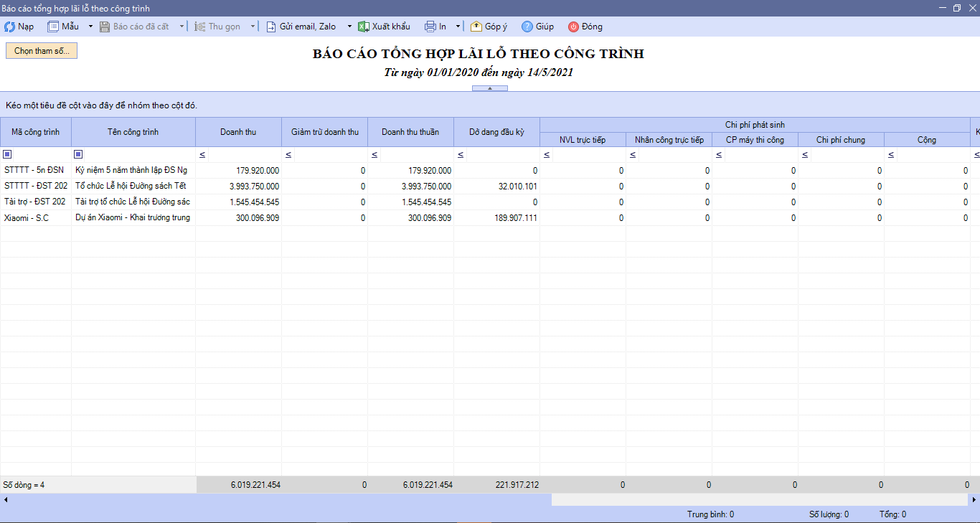
Task: Expand the In print dropdown arrow
Action: (458, 27)
